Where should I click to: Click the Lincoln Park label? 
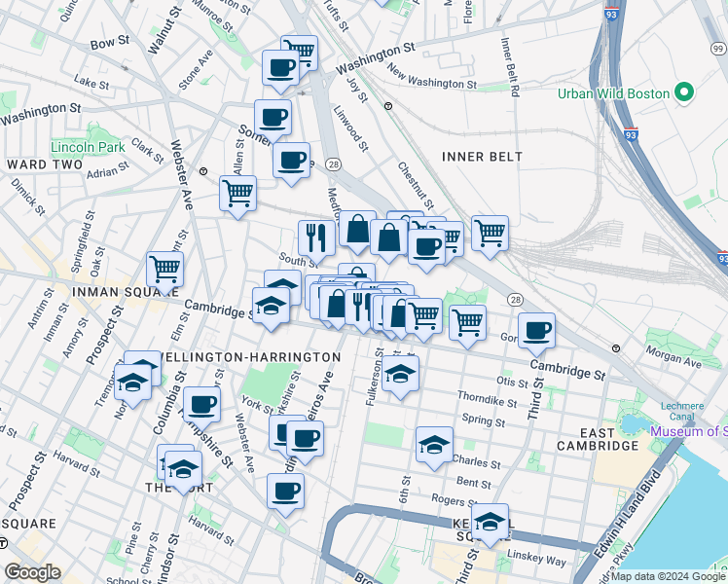tap(88, 148)
